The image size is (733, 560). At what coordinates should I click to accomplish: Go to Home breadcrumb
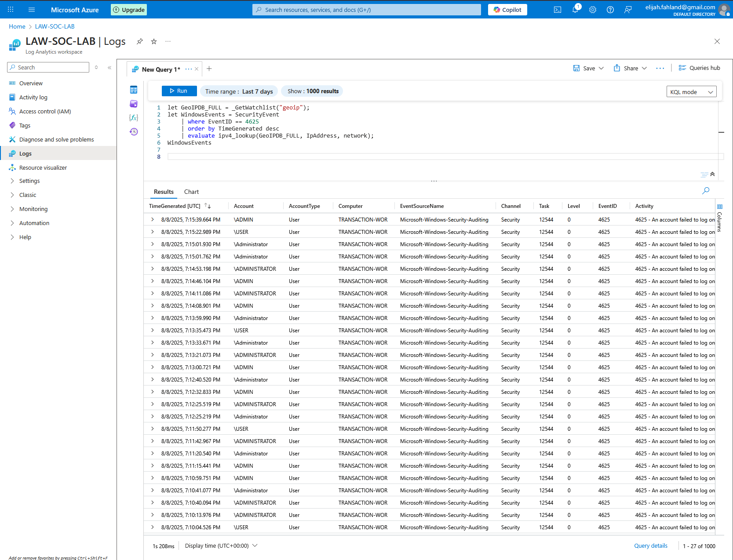click(x=17, y=26)
